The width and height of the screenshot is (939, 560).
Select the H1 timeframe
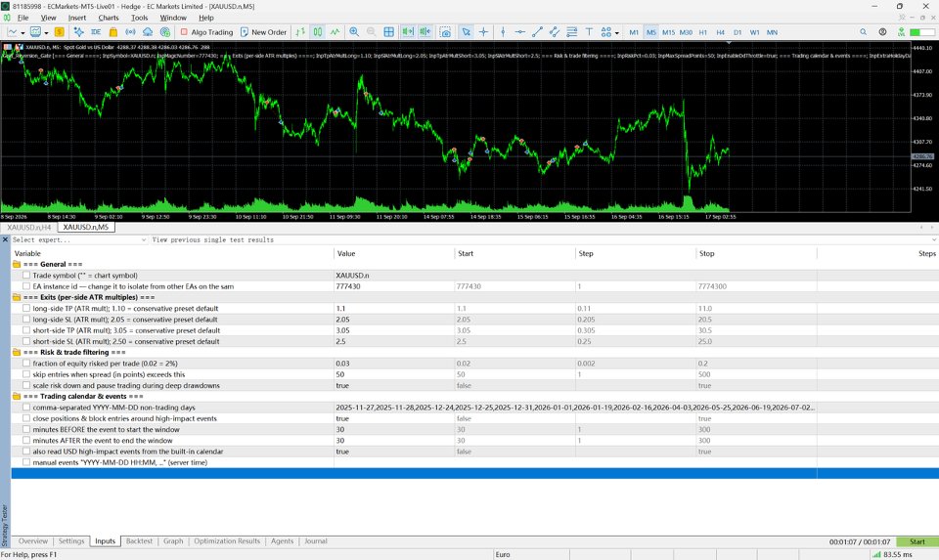703,32
